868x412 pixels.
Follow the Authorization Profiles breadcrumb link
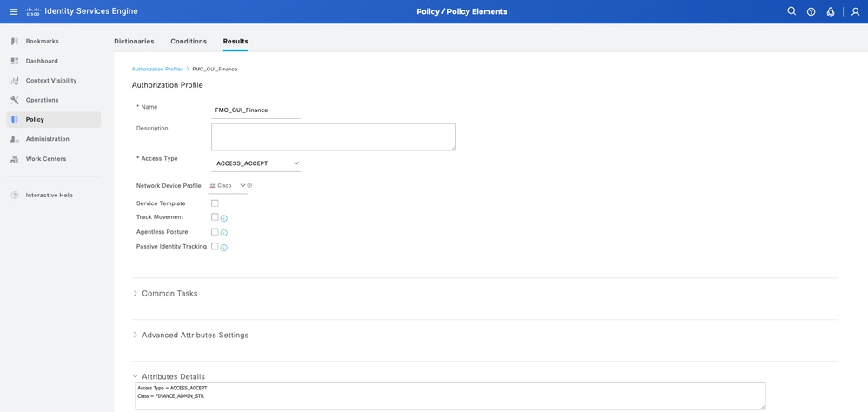[x=157, y=69]
